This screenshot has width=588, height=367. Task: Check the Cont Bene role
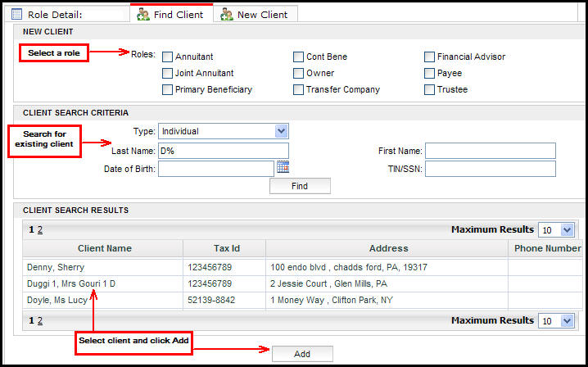(298, 57)
